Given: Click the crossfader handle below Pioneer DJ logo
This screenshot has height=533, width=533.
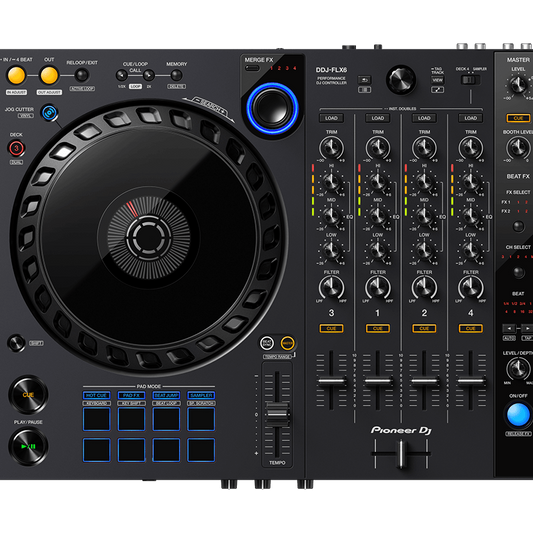Looking at the screenshot, I should coord(401,454).
